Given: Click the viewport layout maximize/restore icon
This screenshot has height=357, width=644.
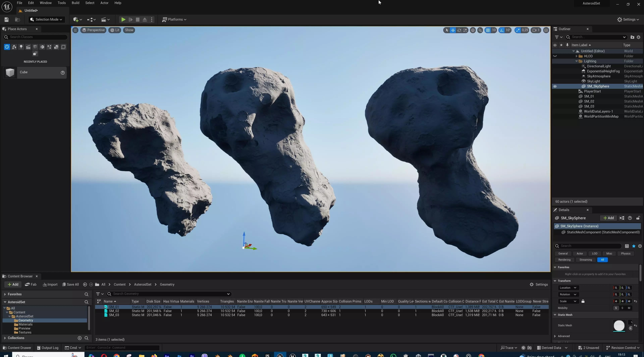Looking at the screenshot, I should (x=546, y=30).
